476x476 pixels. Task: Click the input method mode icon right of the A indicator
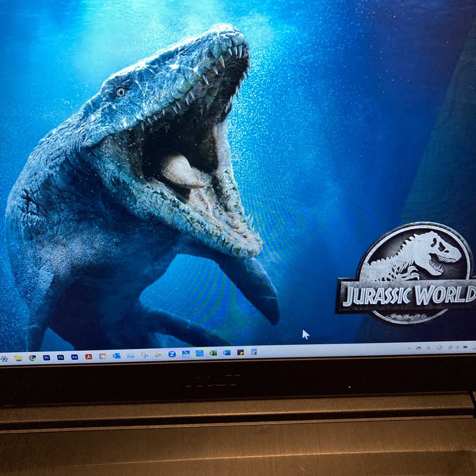point(440,347)
